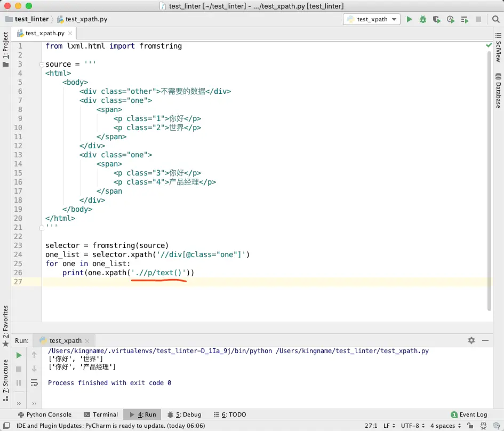Open the test_xpath run configuration dropdown

click(372, 19)
